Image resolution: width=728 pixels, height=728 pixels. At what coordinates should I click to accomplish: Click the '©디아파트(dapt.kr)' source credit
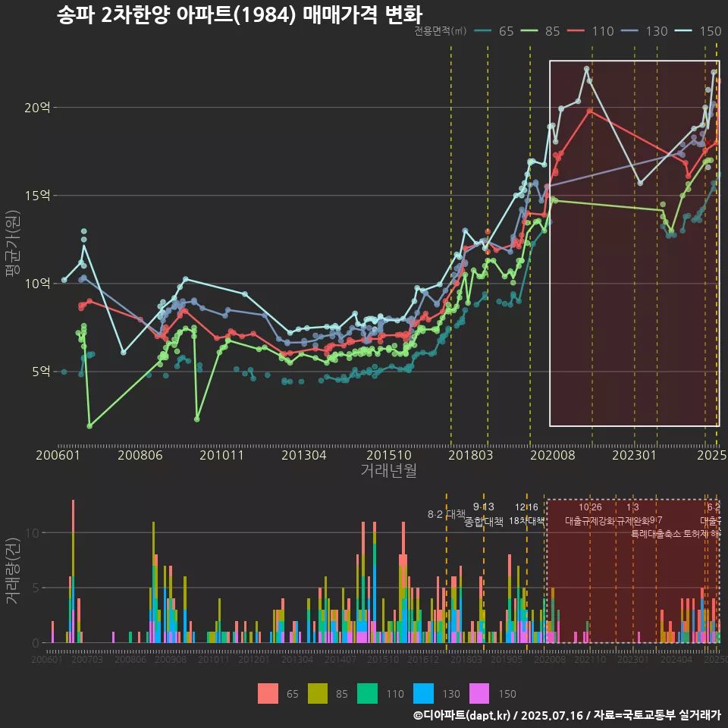[x=462, y=715]
